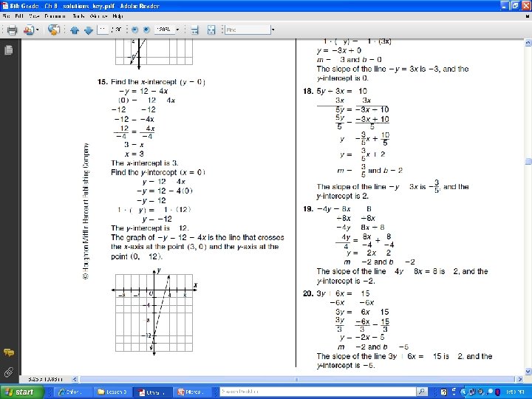This screenshot has width=532, height=399.
Task: Open the zoom level dropdown arrow
Action: click(x=177, y=30)
